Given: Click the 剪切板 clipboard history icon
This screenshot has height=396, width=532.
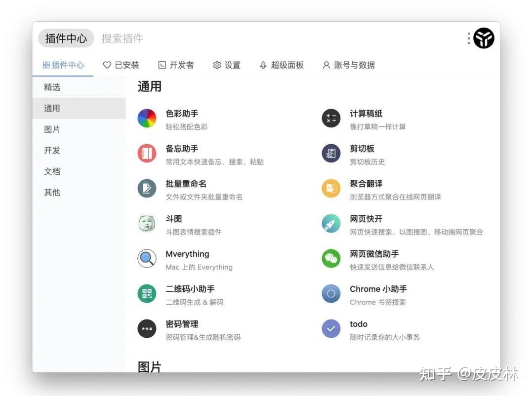Looking at the screenshot, I should coord(330,153).
